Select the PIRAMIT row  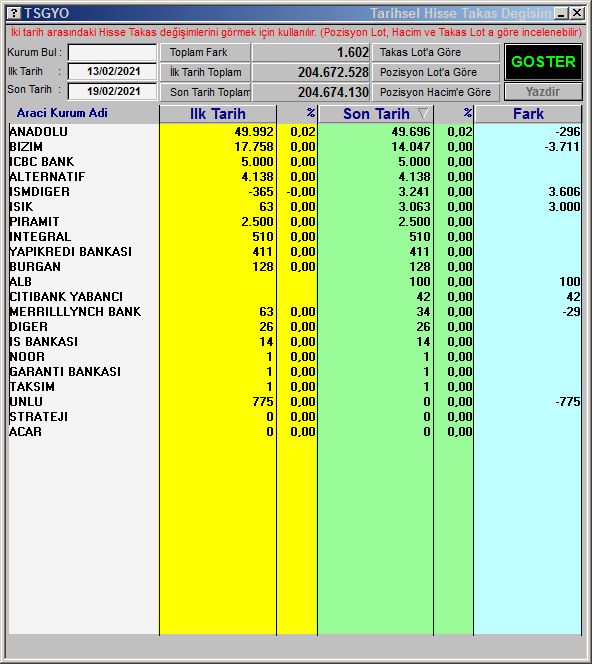(295, 222)
